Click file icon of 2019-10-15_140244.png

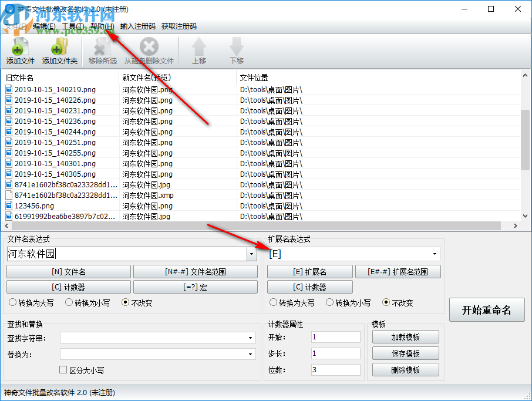pos(9,132)
